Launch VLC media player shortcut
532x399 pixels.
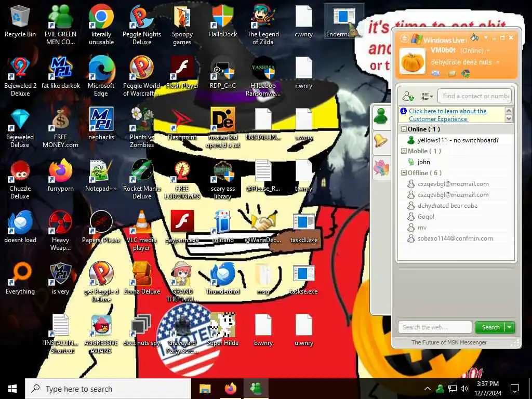tap(142, 231)
